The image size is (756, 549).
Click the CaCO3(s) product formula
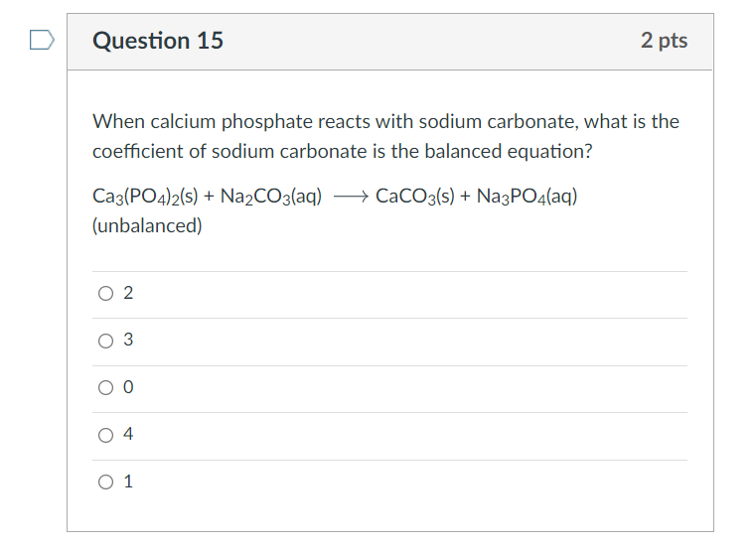(414, 197)
